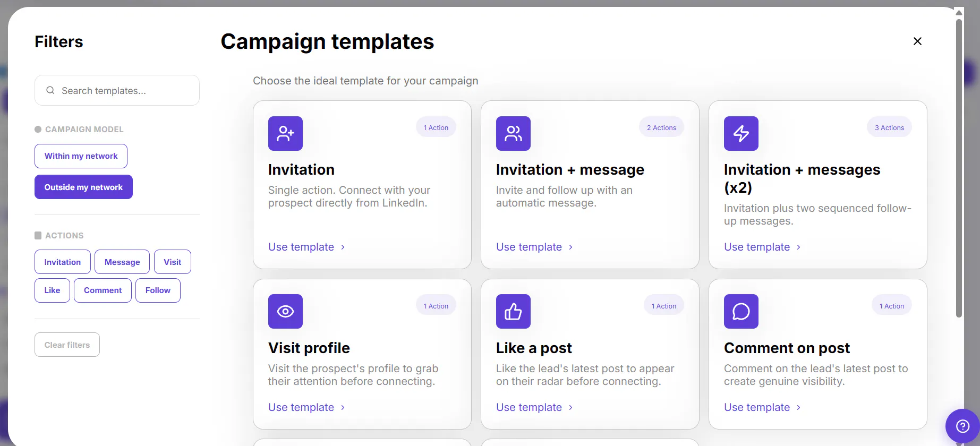This screenshot has width=980, height=446.
Task: Toggle the Follow action filter
Action: click(x=158, y=290)
